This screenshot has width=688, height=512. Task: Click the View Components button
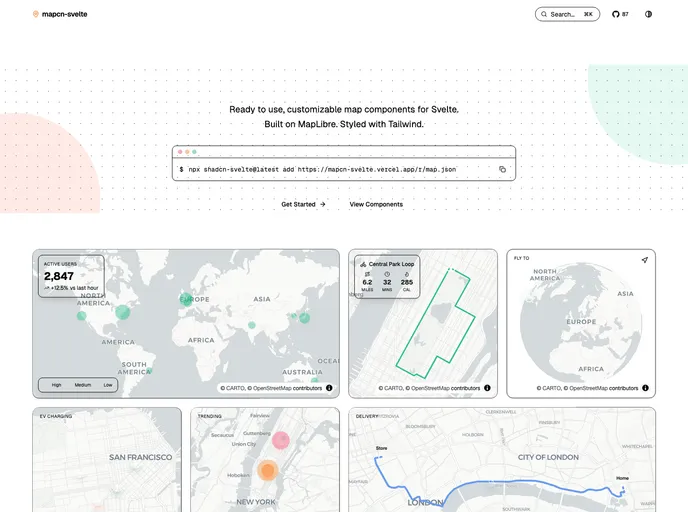tap(376, 204)
